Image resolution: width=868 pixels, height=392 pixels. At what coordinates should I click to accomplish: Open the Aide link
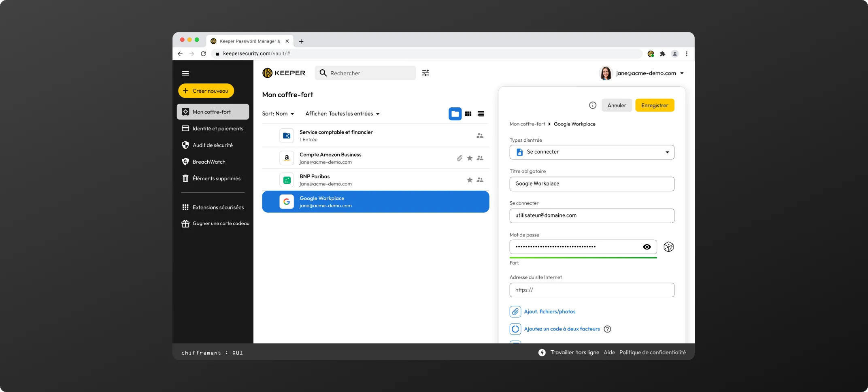tap(609, 352)
